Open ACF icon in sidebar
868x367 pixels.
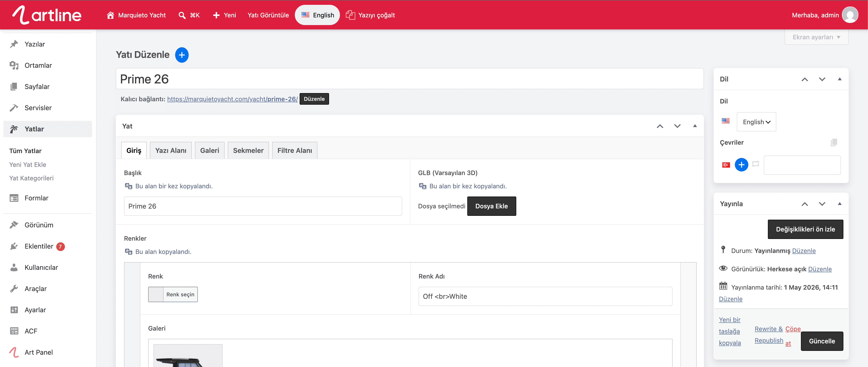point(14,331)
